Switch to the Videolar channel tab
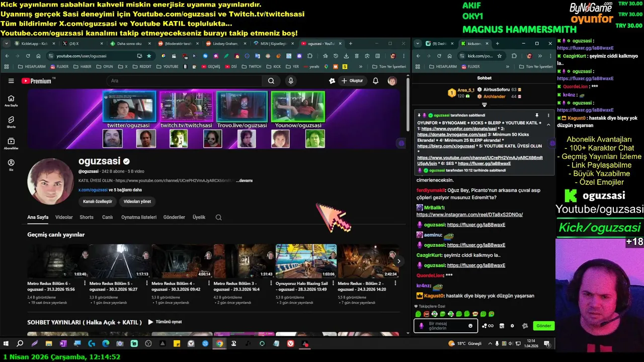This screenshot has height=362, width=644. [64, 217]
